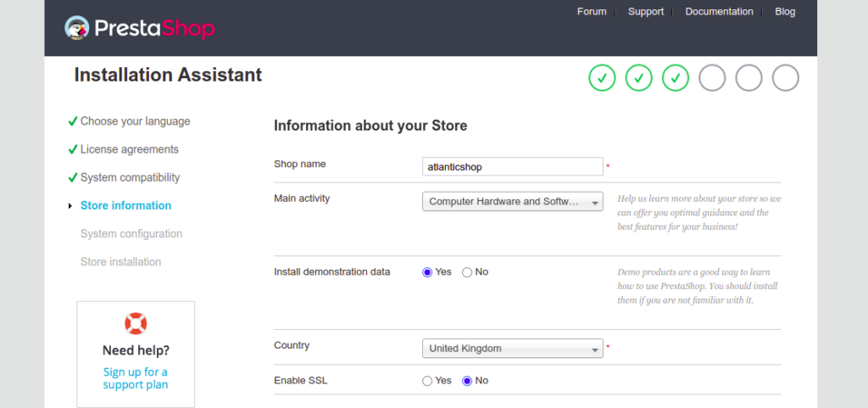Click the Main activity label
The height and width of the screenshot is (408, 868).
302,198
